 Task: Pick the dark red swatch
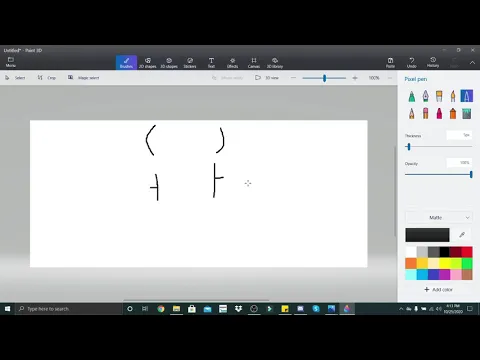tap(456, 252)
